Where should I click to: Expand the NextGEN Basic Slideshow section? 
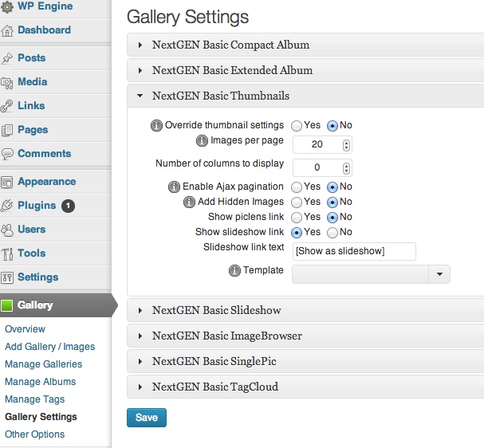(x=216, y=310)
